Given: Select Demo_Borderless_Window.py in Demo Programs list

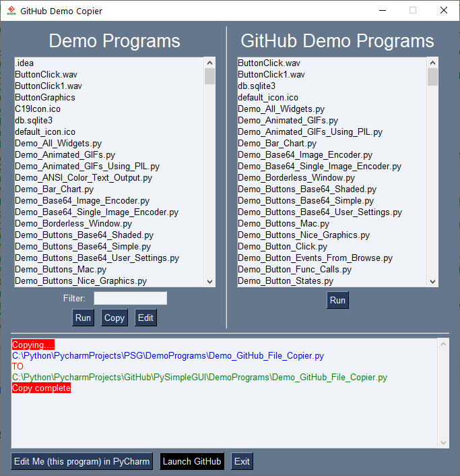Looking at the screenshot, I should (110, 224).
